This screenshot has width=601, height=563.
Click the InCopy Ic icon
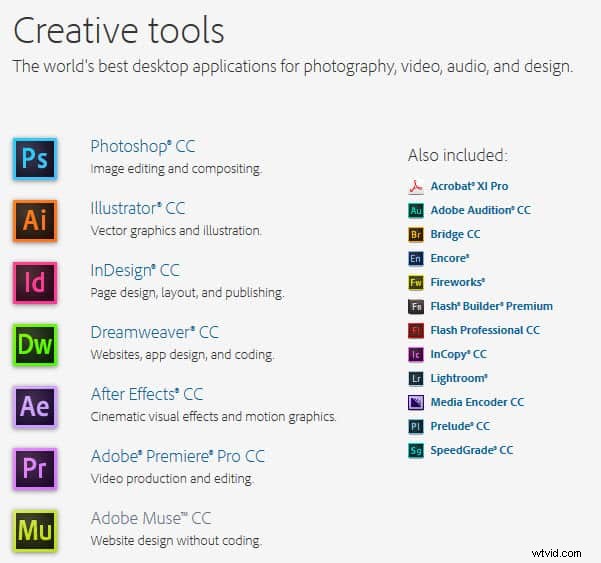click(x=416, y=355)
